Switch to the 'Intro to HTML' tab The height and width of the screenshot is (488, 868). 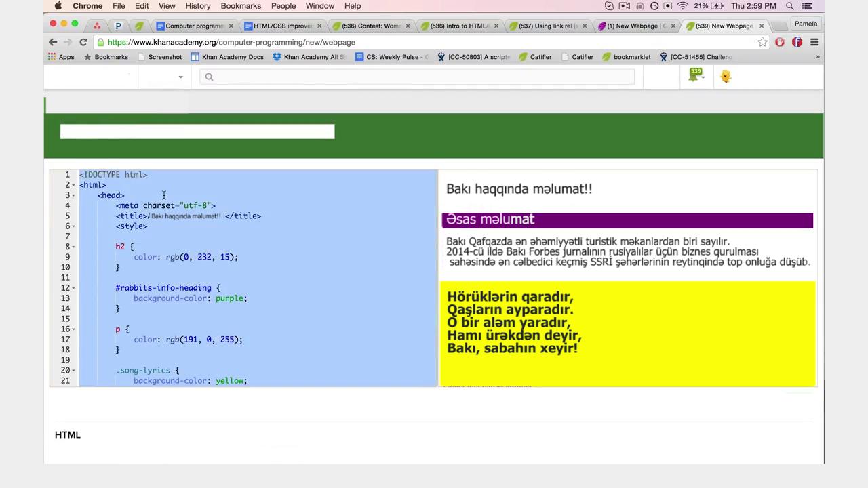(x=459, y=26)
